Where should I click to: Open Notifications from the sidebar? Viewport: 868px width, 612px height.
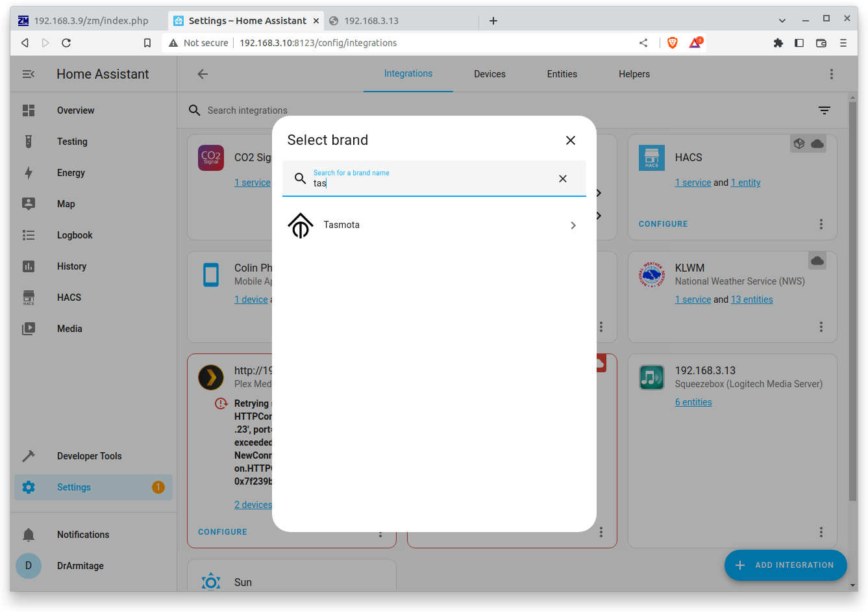click(93, 535)
